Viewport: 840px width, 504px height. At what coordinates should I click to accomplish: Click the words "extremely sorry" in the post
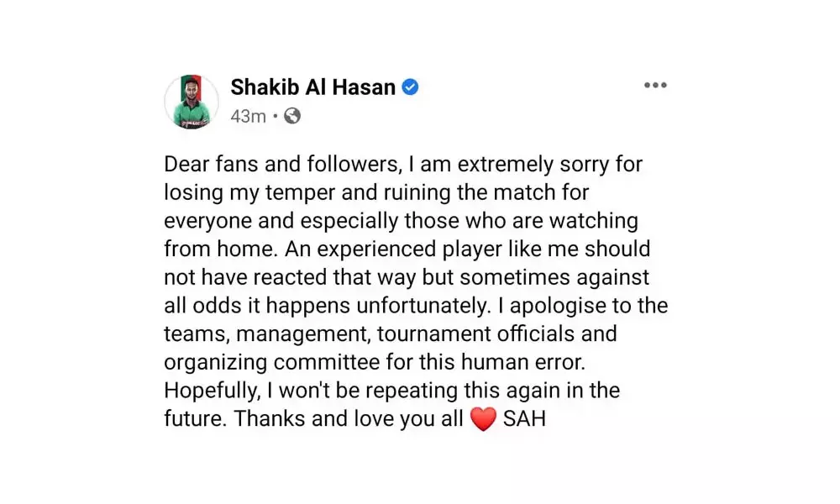click(x=479, y=164)
